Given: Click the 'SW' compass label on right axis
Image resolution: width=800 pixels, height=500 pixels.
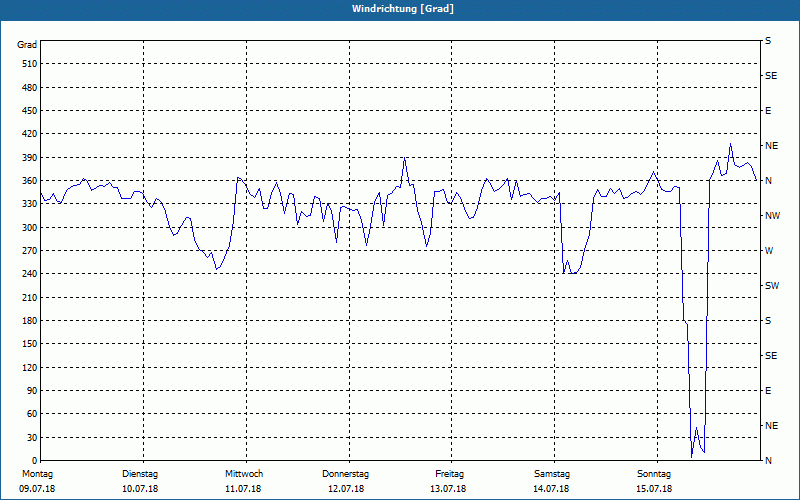Looking at the screenshot, I should click(772, 286).
